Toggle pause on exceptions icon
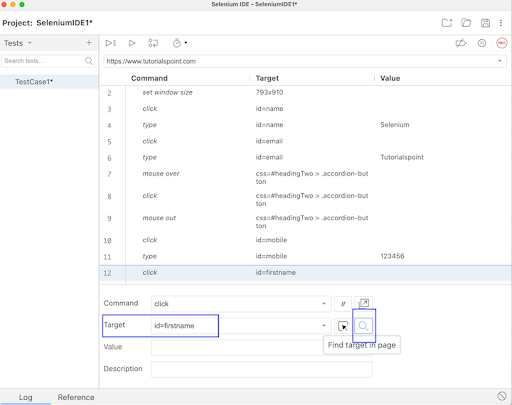 (482, 43)
